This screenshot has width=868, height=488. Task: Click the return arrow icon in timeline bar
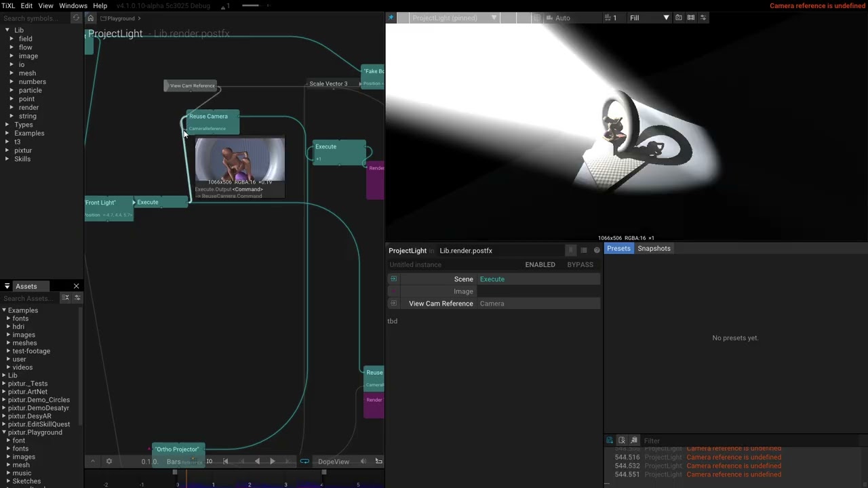(x=378, y=461)
